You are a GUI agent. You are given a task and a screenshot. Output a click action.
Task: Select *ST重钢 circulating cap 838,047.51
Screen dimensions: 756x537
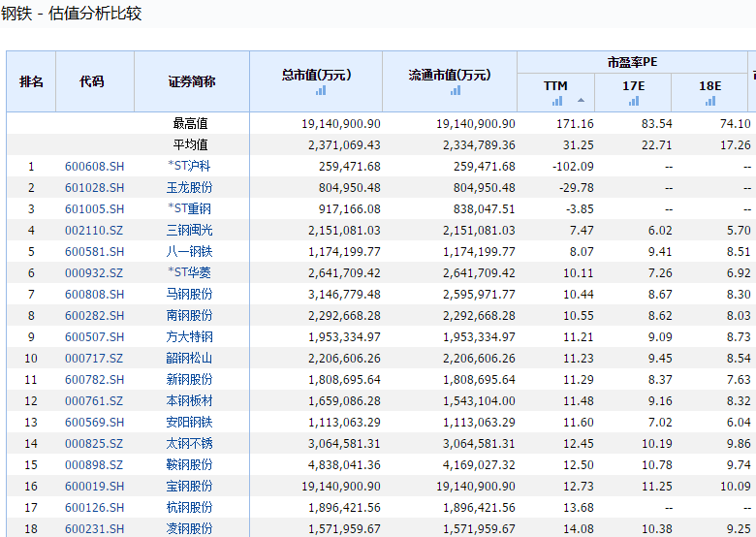click(x=484, y=208)
